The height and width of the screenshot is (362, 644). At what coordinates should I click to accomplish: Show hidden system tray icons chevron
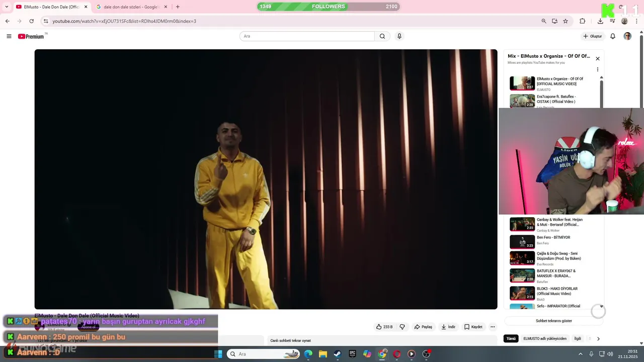point(581,354)
